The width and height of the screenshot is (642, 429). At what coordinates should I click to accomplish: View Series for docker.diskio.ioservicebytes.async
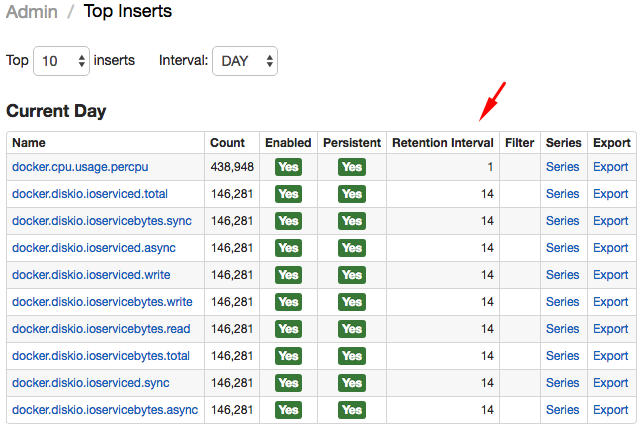(x=563, y=410)
